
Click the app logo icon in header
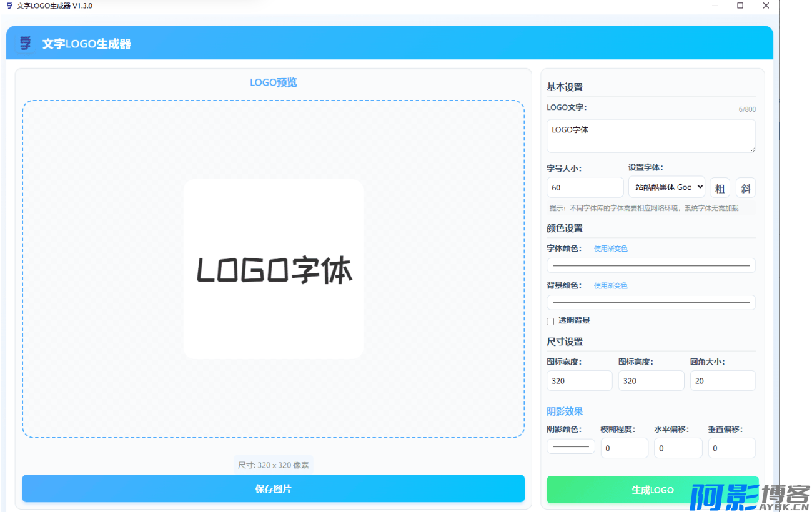(x=25, y=43)
